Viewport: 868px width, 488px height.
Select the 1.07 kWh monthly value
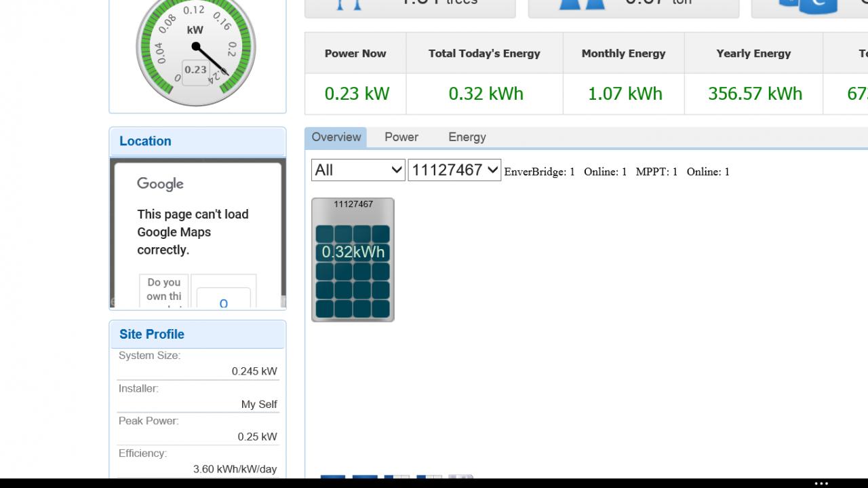[x=625, y=94]
